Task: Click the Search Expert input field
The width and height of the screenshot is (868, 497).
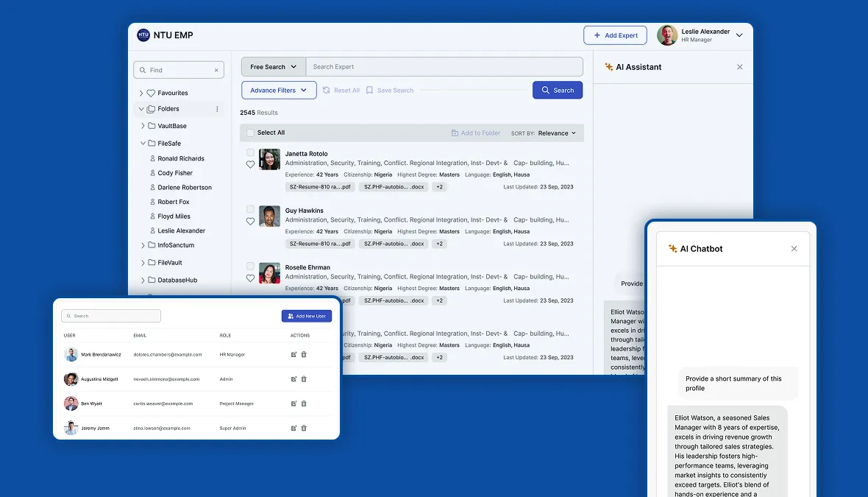Action: click(444, 67)
